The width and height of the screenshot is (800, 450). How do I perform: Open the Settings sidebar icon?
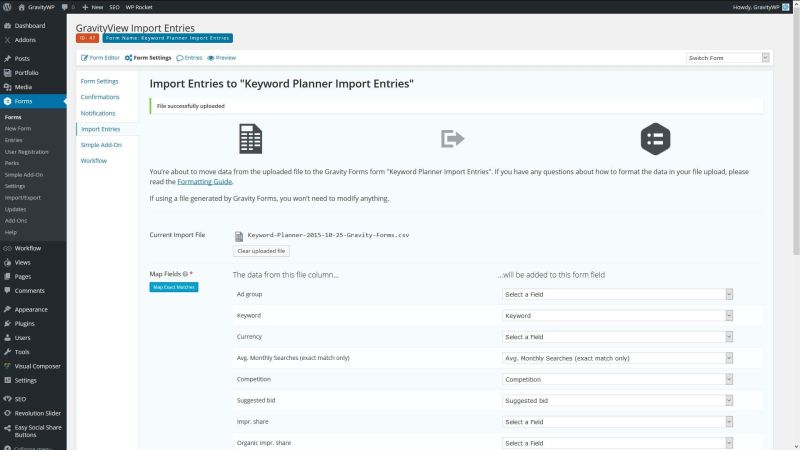pyautogui.click(x=7, y=381)
